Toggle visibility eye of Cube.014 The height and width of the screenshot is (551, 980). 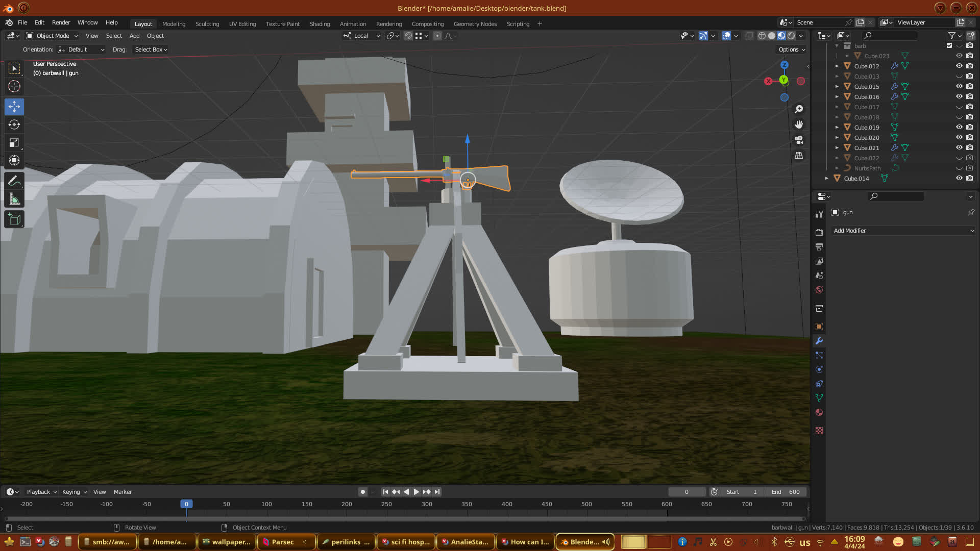click(959, 178)
